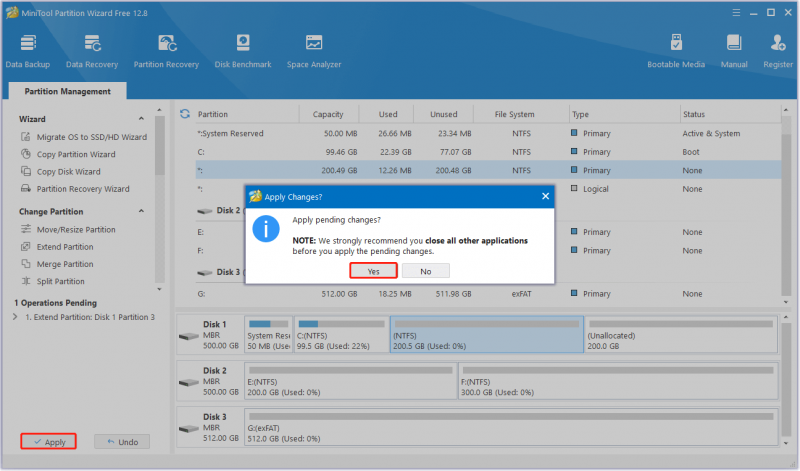This screenshot has height=471, width=800.
Task: Open the Manual
Action: 734,51
